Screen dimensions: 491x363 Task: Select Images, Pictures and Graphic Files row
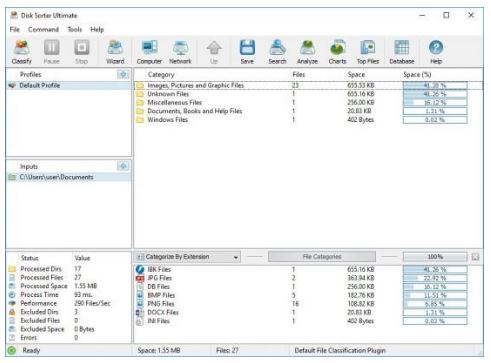[308, 85]
